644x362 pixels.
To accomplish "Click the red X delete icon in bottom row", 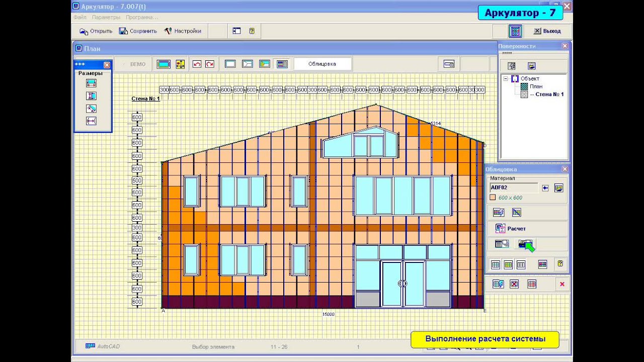I will [562, 284].
